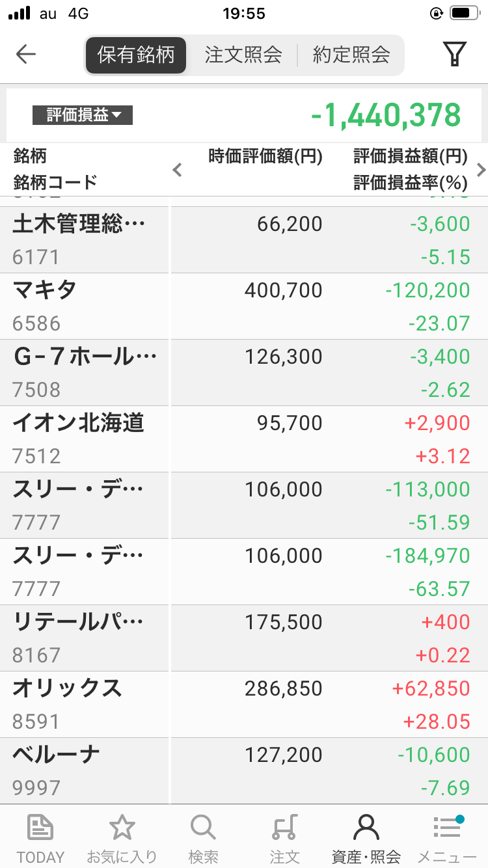Open the TODAY news icon
Screen dimensions: 488x868
pos(40,828)
